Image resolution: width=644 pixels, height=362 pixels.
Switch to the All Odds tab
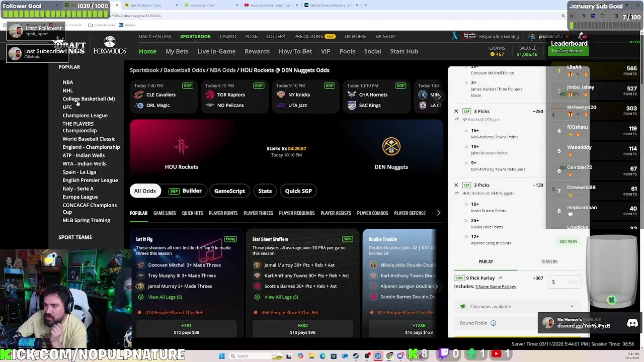click(145, 191)
